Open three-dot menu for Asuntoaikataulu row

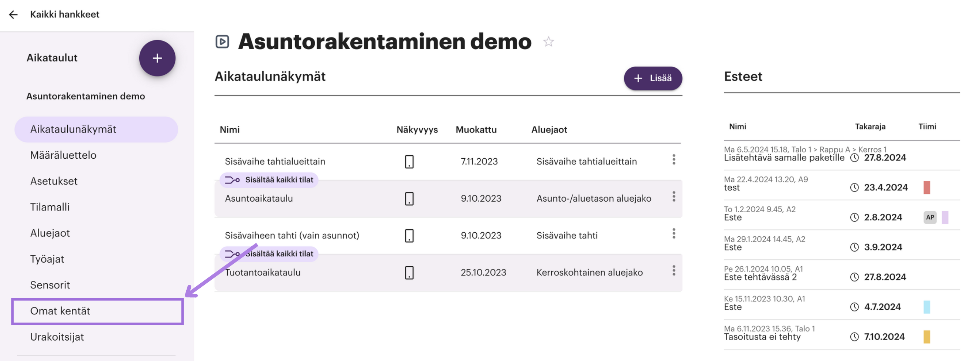(673, 196)
